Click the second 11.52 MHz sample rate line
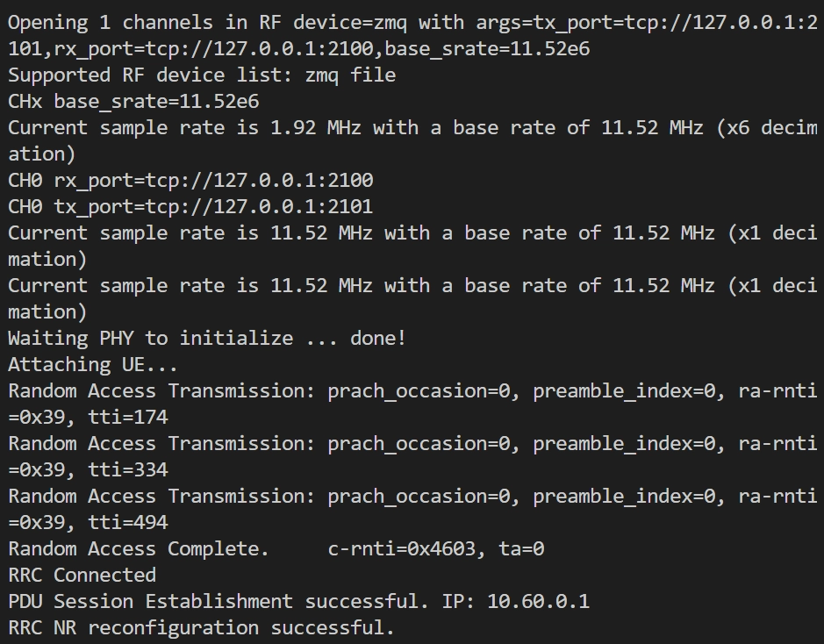This screenshot has height=644, width=824. 413,298
